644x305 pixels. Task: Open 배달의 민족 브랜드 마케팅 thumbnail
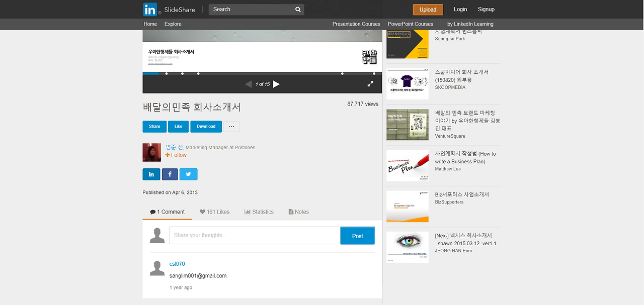tap(408, 125)
